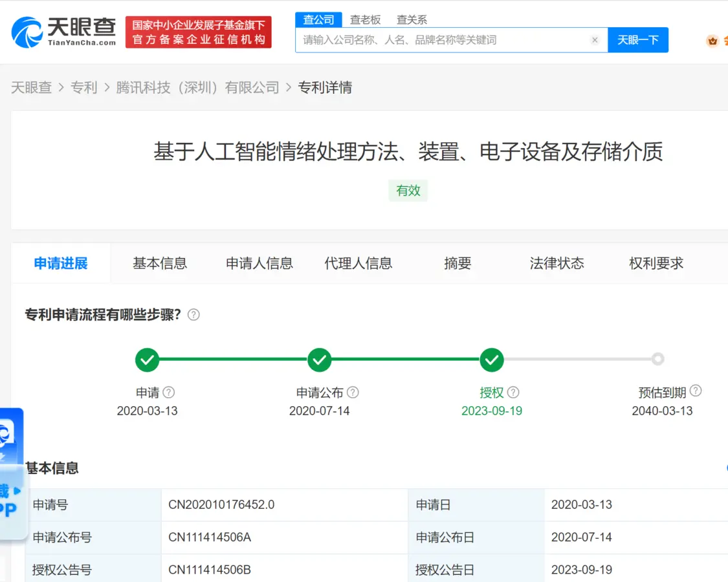Image resolution: width=728 pixels, height=582 pixels.
Task: Click the green 2023-09-19 grant date on timeline
Action: [x=492, y=411]
